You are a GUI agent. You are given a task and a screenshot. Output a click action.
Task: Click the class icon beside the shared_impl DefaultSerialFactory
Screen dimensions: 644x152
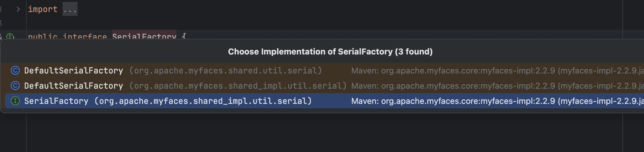click(x=15, y=85)
